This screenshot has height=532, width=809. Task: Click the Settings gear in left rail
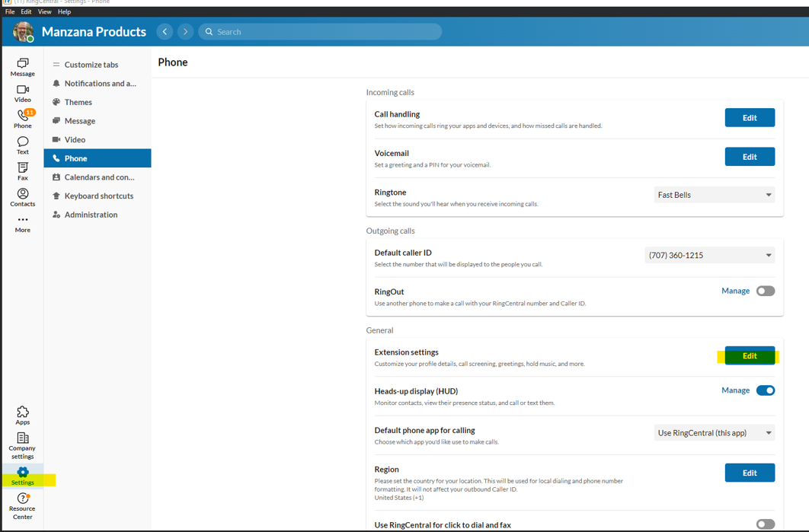pyautogui.click(x=23, y=476)
